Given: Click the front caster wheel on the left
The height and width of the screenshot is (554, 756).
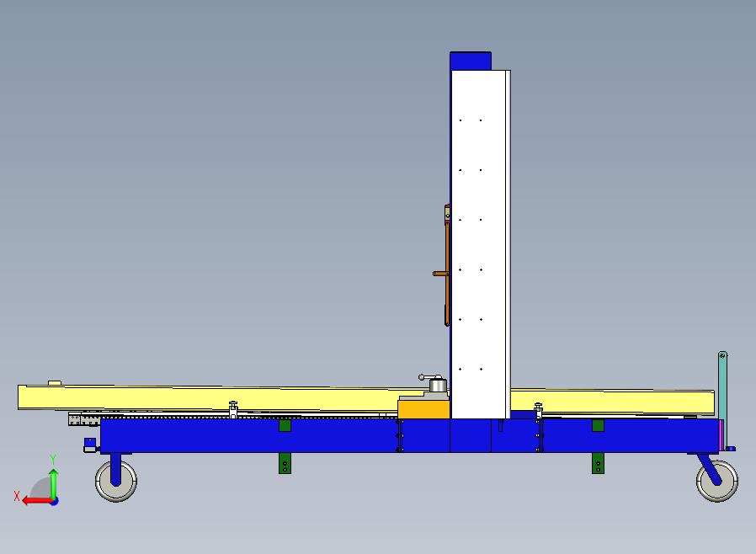Looking at the screenshot, I should click(116, 482).
